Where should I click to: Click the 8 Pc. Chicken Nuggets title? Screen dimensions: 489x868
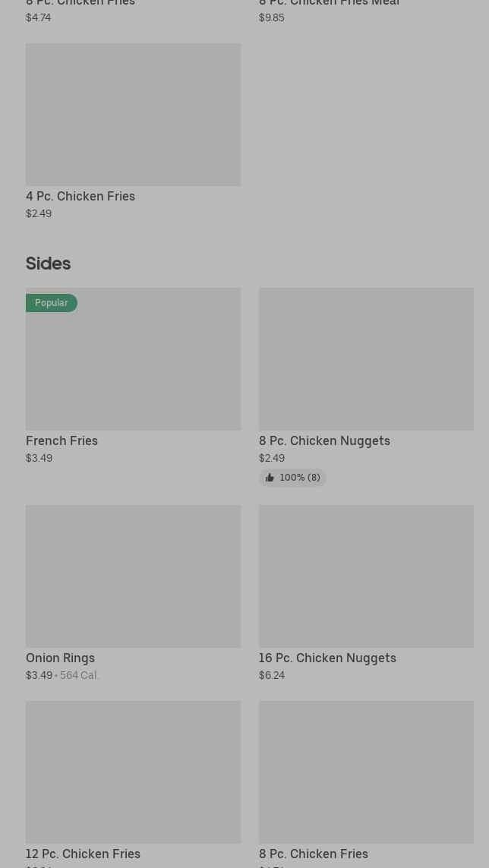coord(324,441)
